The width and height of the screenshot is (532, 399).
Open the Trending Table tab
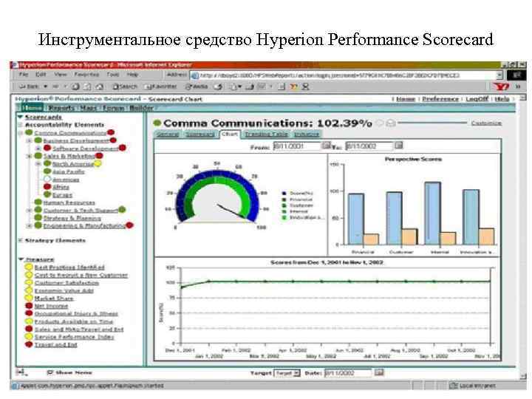[x=266, y=134]
